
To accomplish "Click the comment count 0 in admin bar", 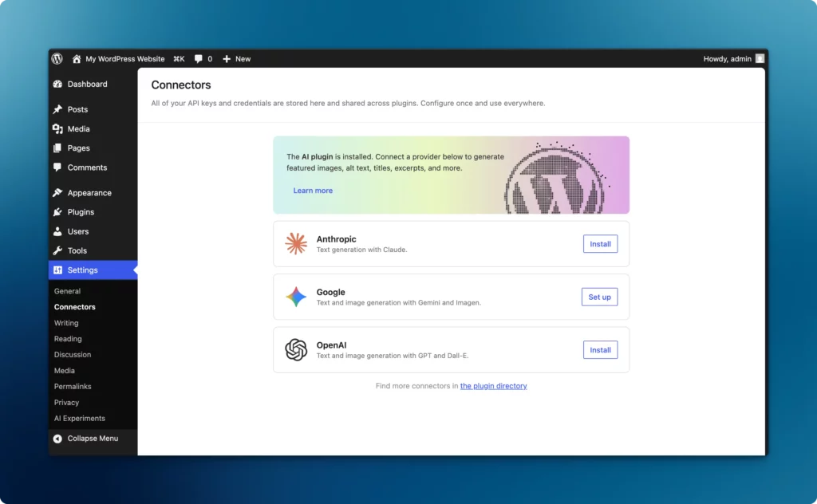I will point(210,59).
